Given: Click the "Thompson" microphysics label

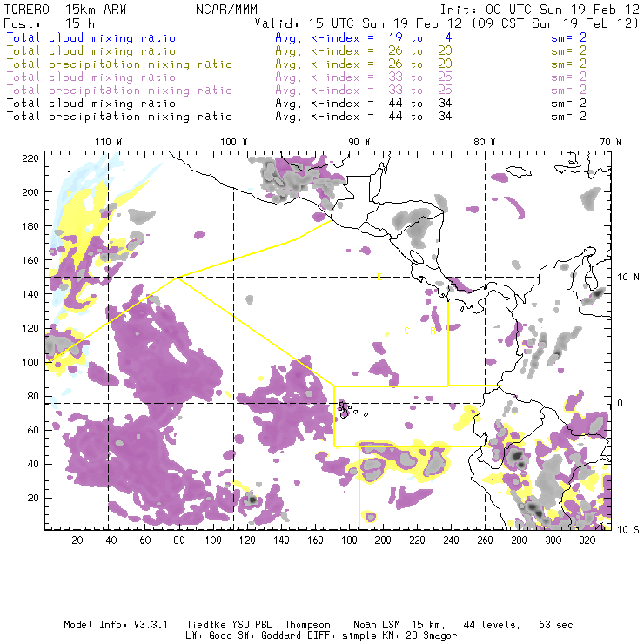Looking at the screenshot, I should coord(307,626).
